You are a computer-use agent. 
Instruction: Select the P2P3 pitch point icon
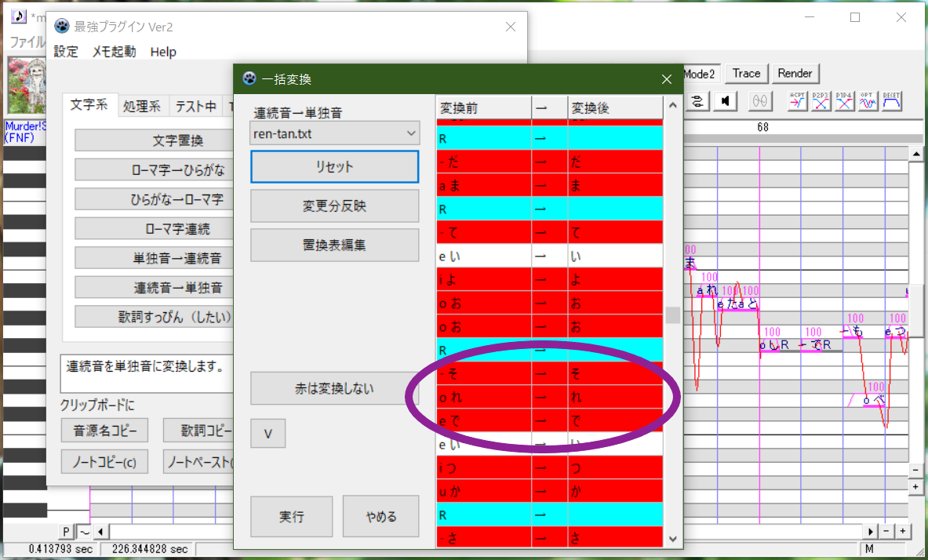pos(821,101)
